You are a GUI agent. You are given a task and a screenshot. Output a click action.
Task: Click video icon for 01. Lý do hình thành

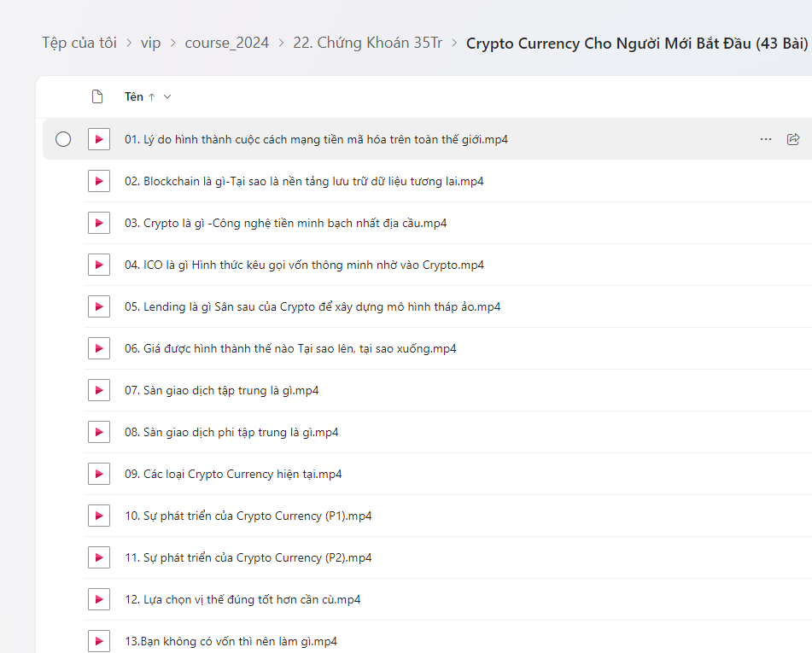click(99, 139)
